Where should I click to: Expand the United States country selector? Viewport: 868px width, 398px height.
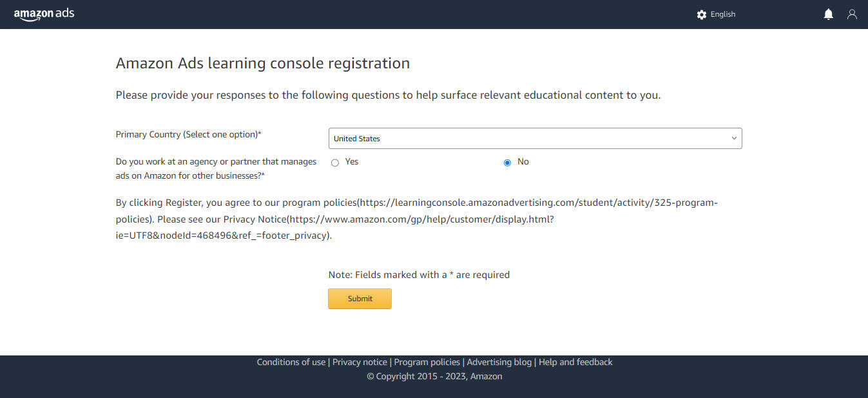point(535,138)
